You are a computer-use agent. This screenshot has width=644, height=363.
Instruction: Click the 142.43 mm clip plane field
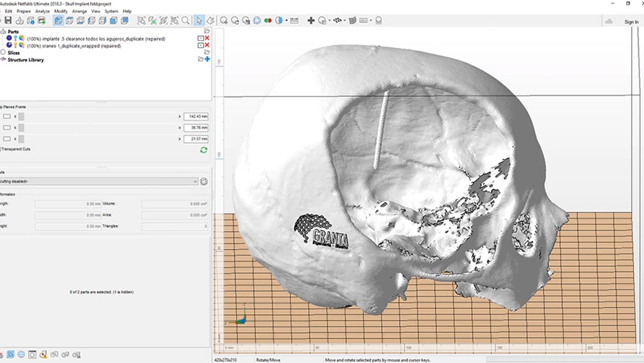point(196,117)
